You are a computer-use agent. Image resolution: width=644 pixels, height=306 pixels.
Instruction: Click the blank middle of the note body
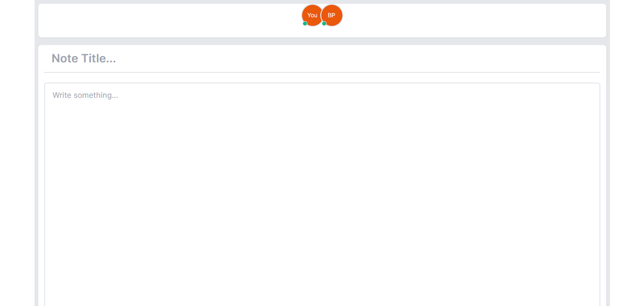322,192
